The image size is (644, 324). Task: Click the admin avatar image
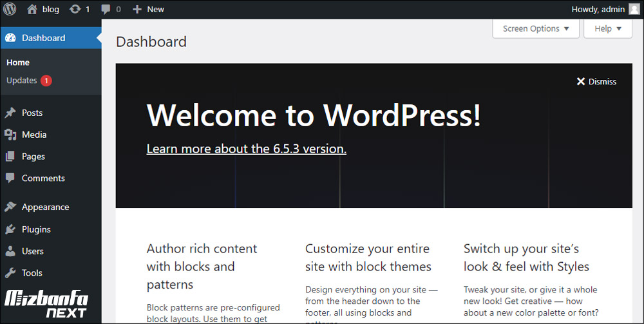click(634, 9)
